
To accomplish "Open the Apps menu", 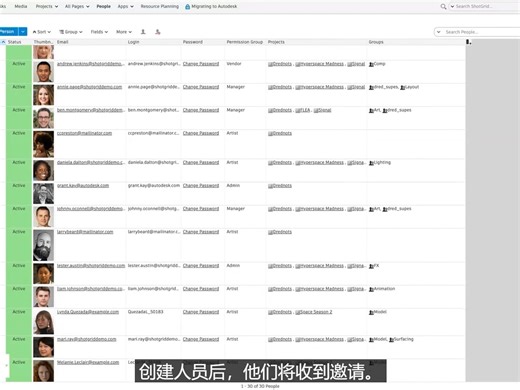I will 125,6.
